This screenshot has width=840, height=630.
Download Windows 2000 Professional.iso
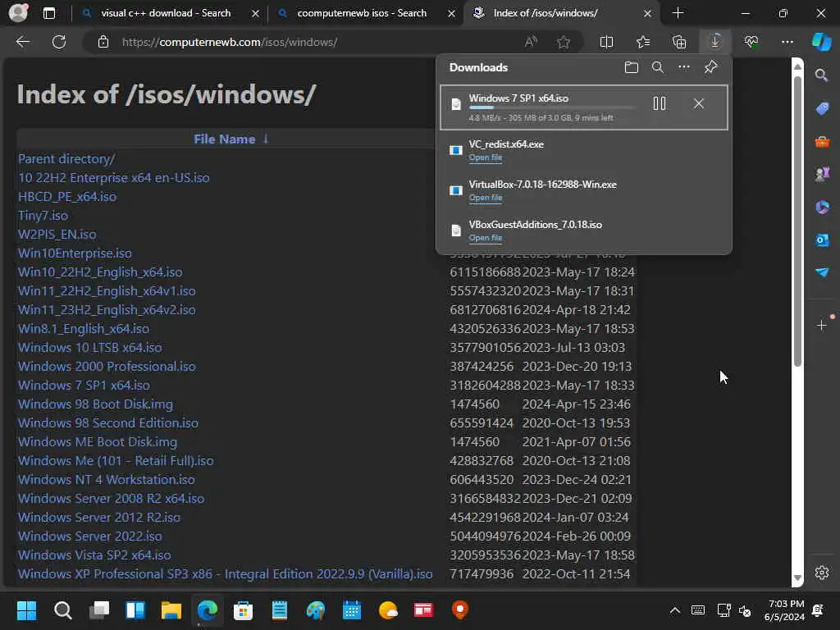[107, 367]
